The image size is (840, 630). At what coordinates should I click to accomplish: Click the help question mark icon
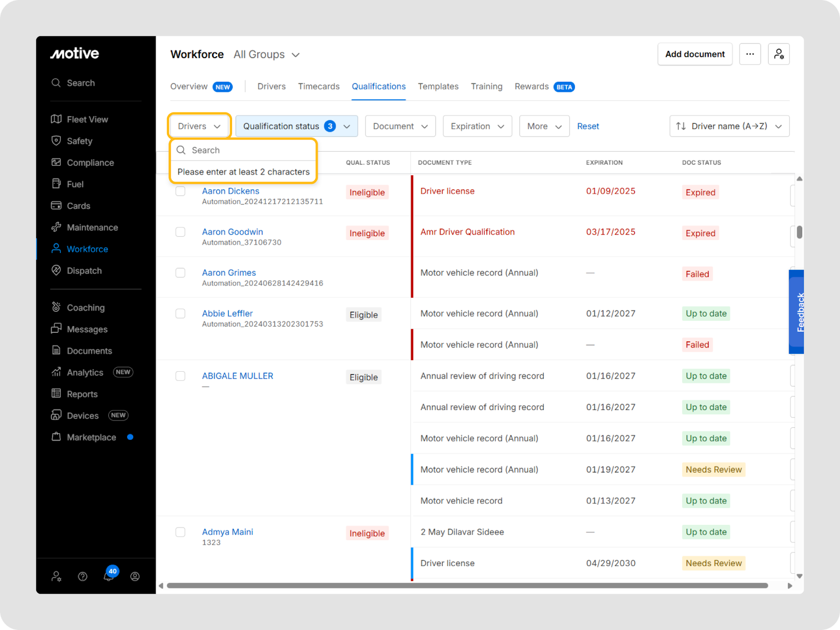coord(82,576)
